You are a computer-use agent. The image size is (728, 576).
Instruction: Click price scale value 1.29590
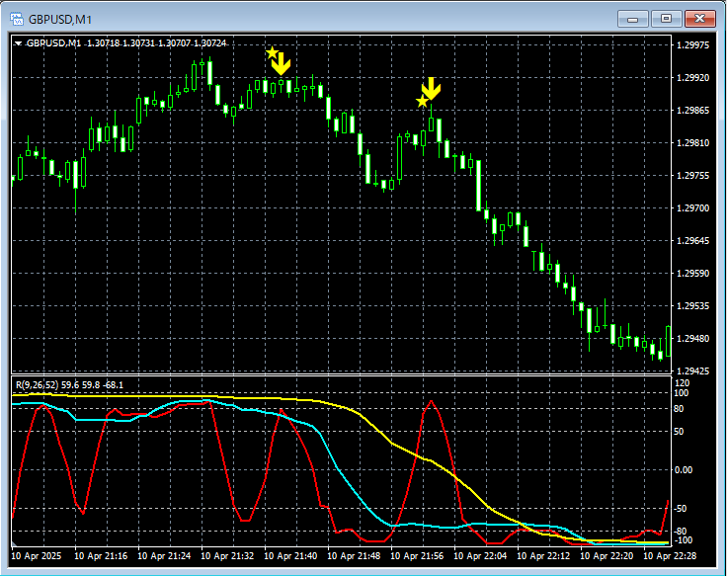(x=693, y=273)
